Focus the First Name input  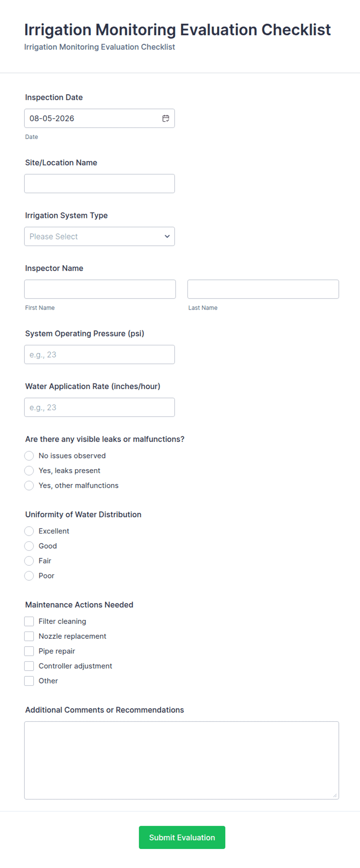[x=100, y=289]
